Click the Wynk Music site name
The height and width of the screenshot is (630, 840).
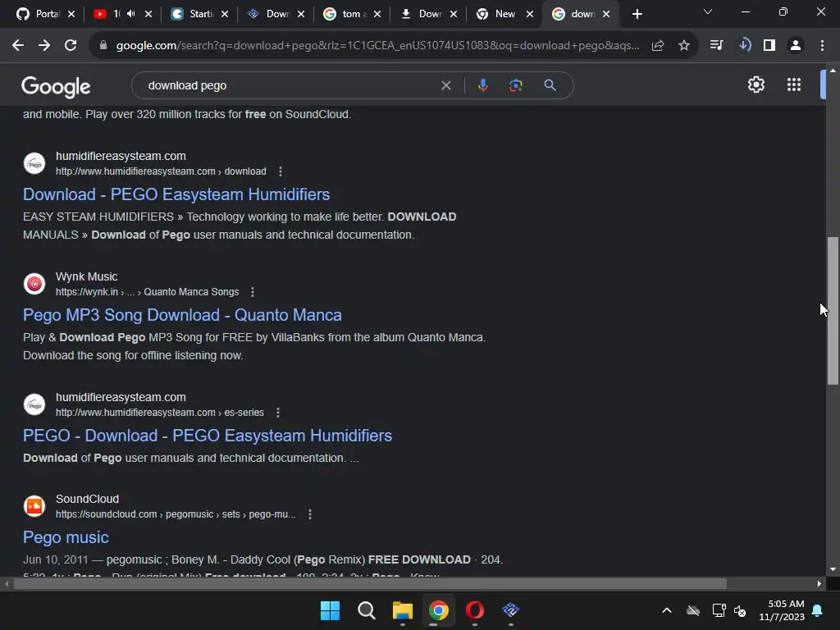[x=86, y=276]
